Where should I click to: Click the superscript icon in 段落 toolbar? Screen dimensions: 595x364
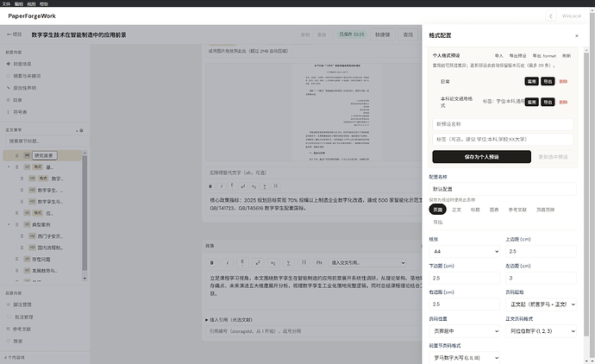[x=258, y=263]
